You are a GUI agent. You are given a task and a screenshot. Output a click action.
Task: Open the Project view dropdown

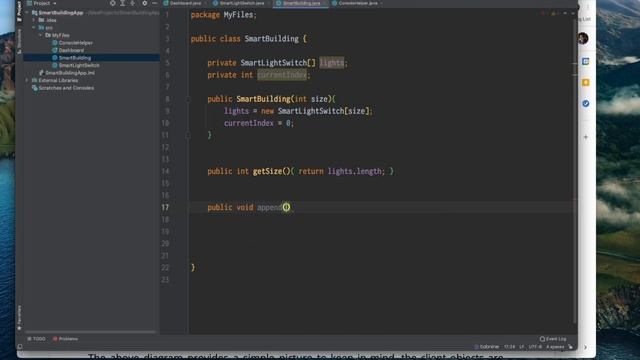(x=42, y=3)
